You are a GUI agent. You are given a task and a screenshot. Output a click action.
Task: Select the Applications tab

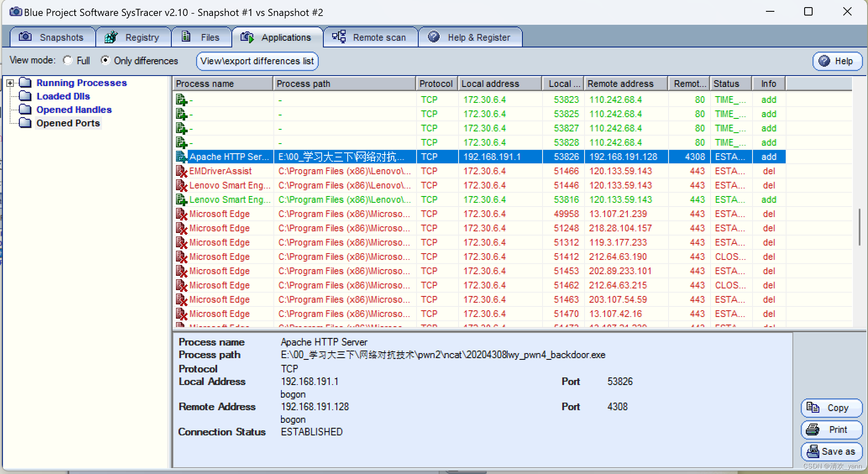point(278,37)
